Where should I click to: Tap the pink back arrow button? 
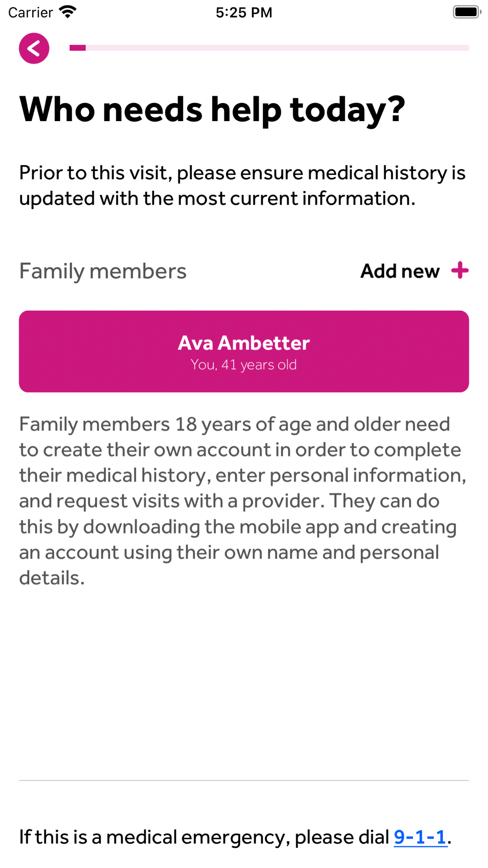tap(34, 48)
